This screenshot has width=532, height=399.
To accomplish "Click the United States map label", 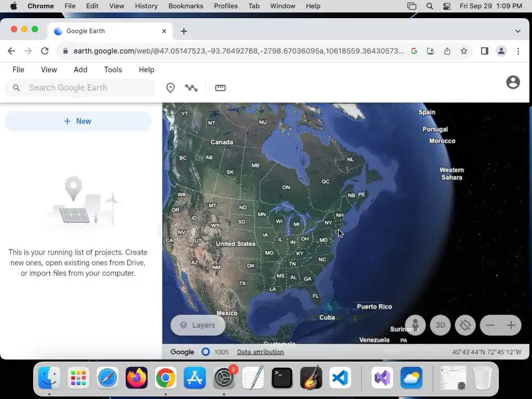I will 235,244.
